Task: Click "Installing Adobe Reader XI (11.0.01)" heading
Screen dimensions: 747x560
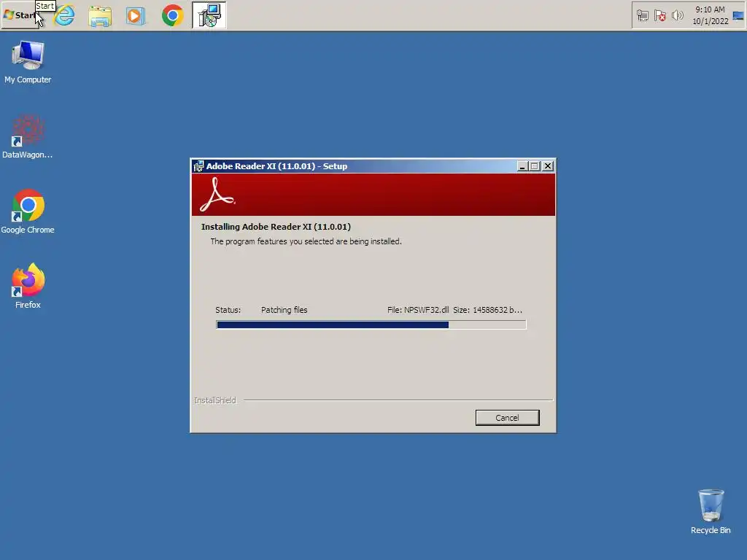Action: [276, 227]
